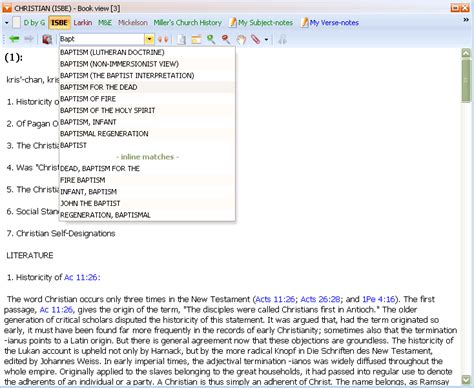
Task: Click the green magnifier search icon
Action: (211, 39)
